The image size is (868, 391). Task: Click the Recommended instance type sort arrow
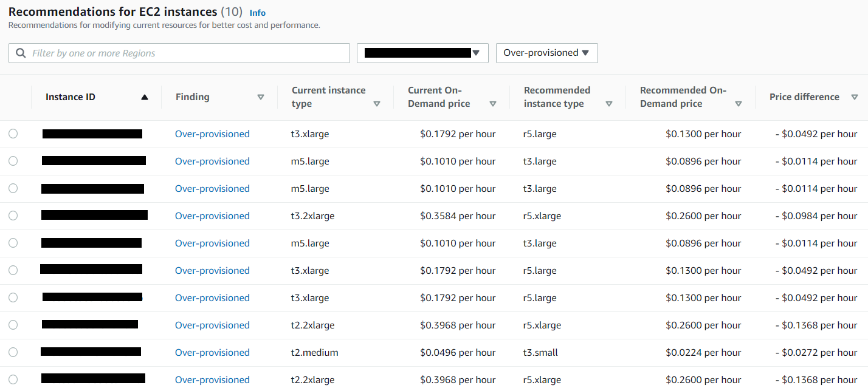[x=609, y=104]
